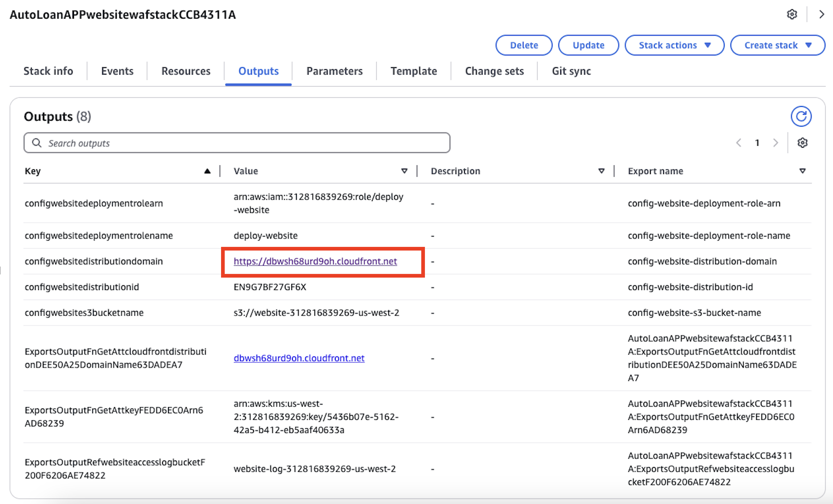Go to next page of outputs
The height and width of the screenshot is (504, 833).
pos(775,143)
